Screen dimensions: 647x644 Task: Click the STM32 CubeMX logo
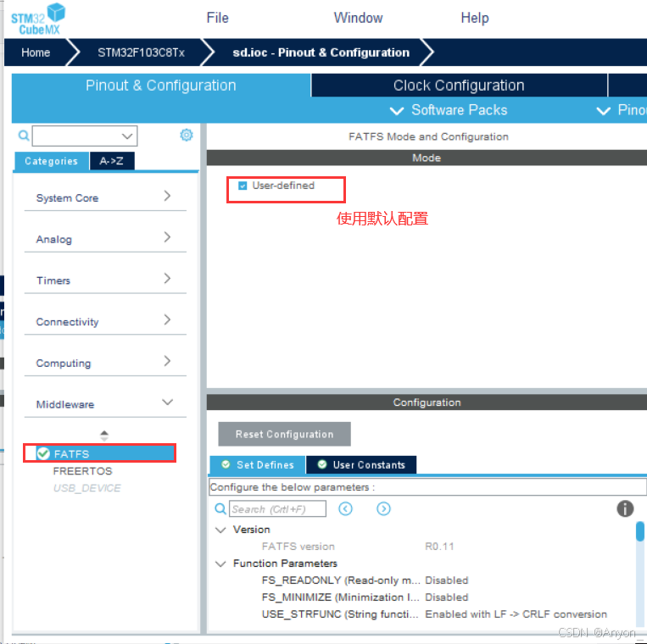[x=38, y=19]
